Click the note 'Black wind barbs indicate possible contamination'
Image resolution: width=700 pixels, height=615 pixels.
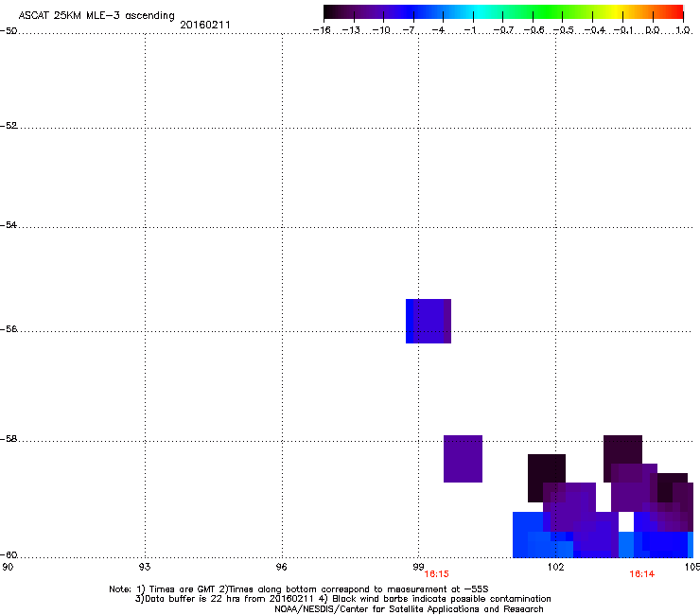click(442, 599)
